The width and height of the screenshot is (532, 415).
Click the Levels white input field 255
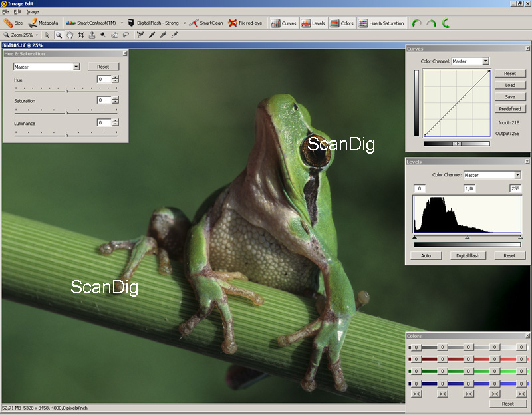(515, 188)
